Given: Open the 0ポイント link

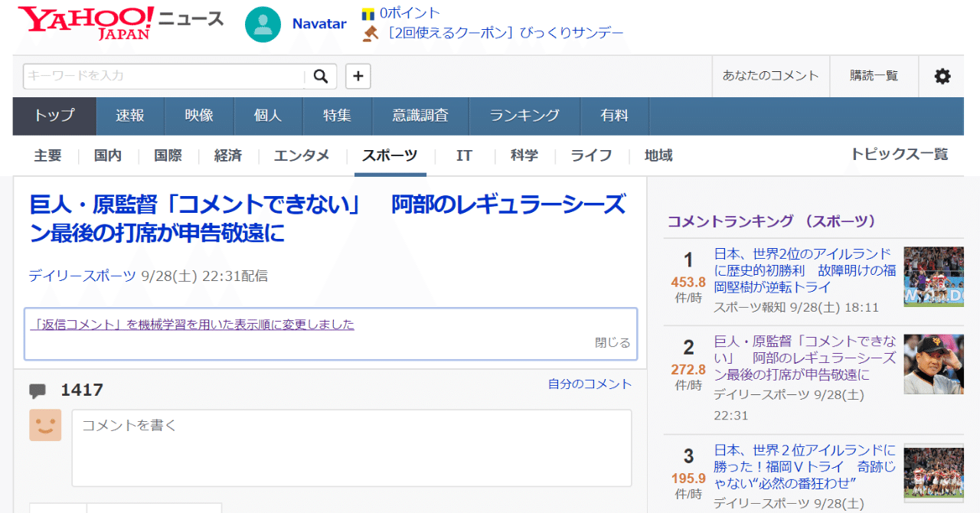Looking at the screenshot, I should coord(410,13).
